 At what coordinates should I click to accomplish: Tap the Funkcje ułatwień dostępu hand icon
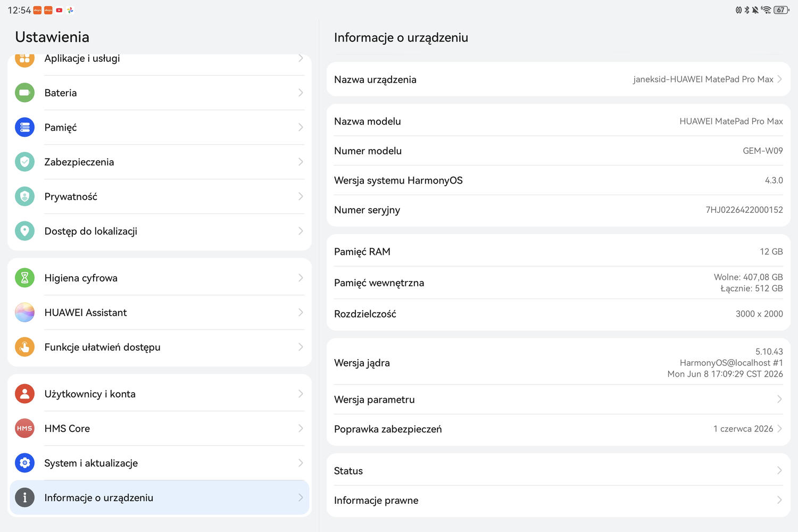tap(24, 347)
